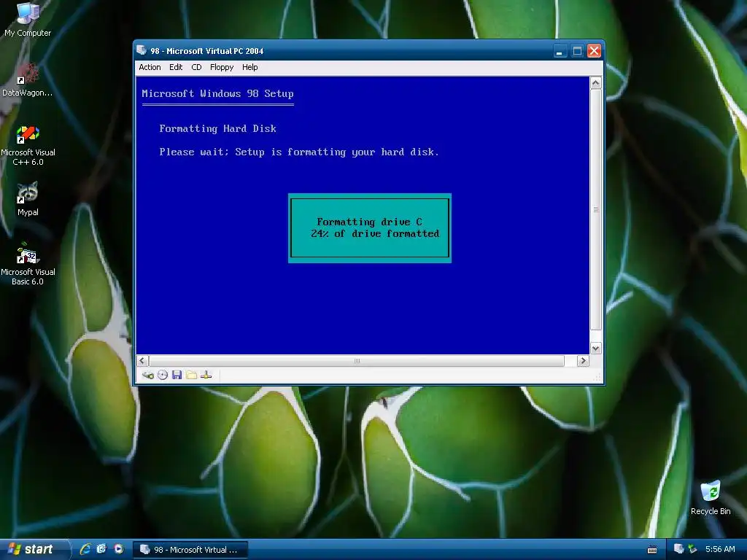The height and width of the screenshot is (560, 747).
Task: Click the Virtual PC title bar icon
Action: pyautogui.click(x=142, y=50)
